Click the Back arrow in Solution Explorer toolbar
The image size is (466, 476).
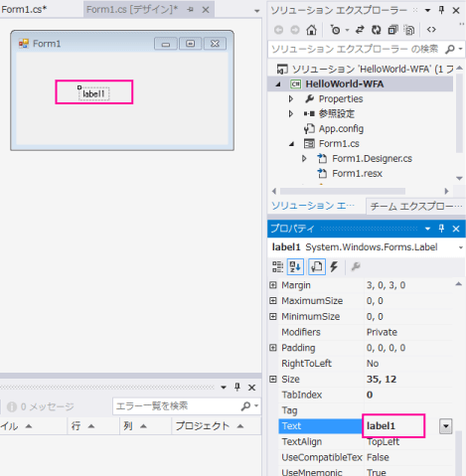(x=278, y=30)
